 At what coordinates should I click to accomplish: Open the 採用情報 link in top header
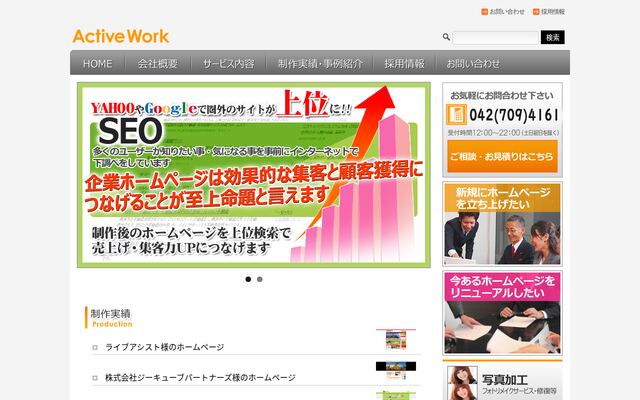[553, 12]
